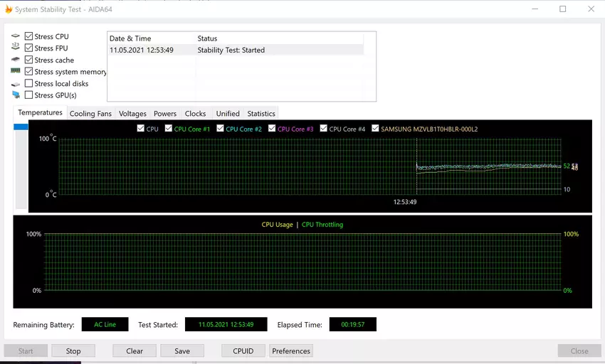
Task: Click the FPU icon beside Stress FPU
Action: tap(16, 48)
